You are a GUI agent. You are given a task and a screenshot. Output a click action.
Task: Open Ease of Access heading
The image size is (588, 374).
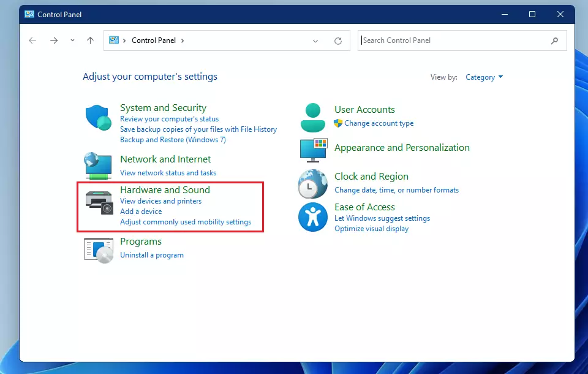364,207
